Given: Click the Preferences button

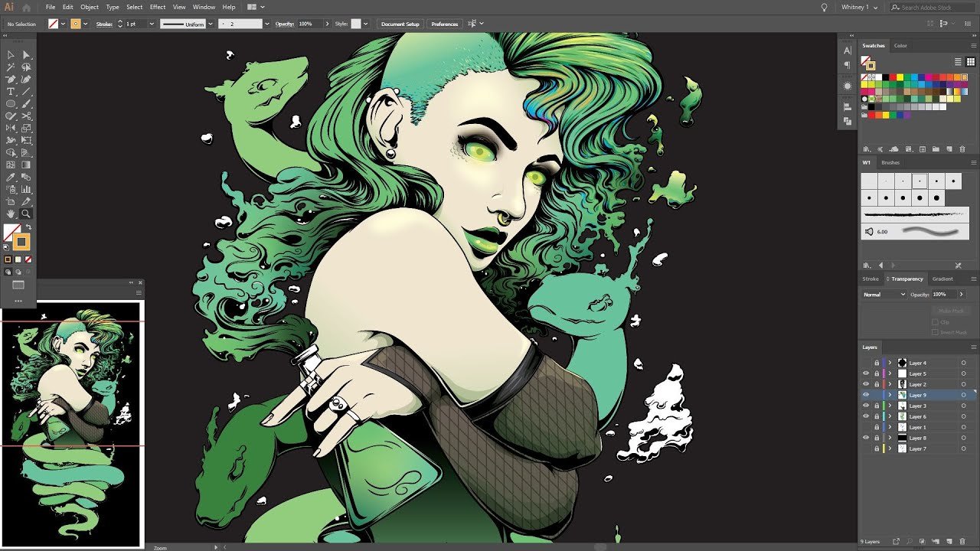Looking at the screenshot, I should (x=445, y=24).
